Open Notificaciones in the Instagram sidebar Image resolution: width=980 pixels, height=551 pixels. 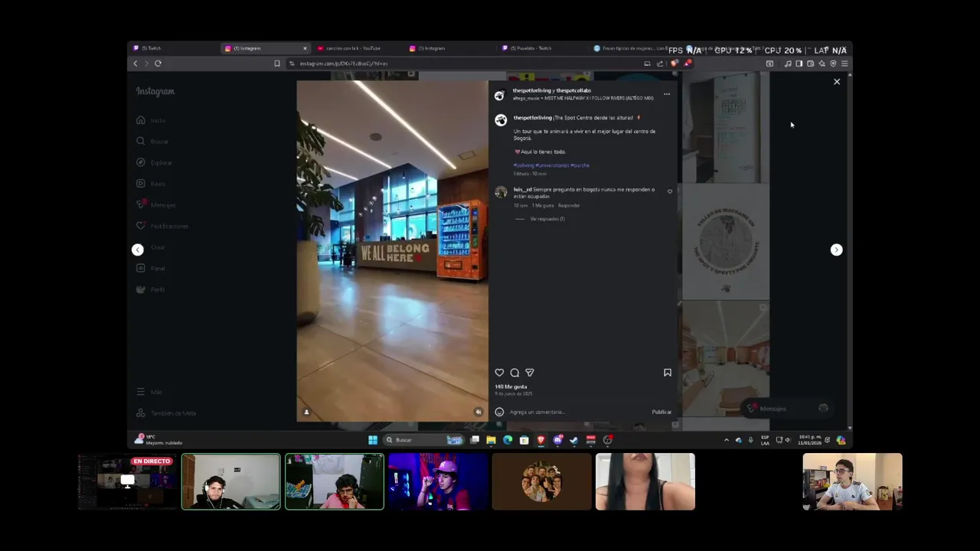click(162, 227)
